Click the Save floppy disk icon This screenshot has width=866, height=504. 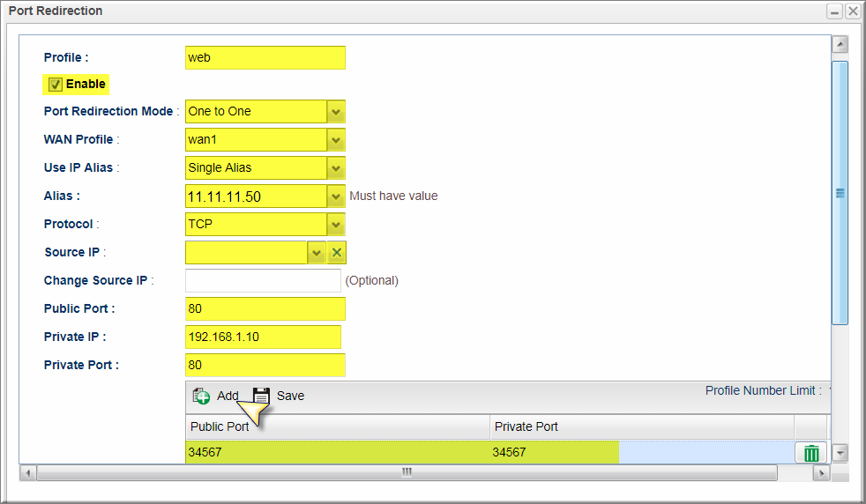(x=261, y=397)
